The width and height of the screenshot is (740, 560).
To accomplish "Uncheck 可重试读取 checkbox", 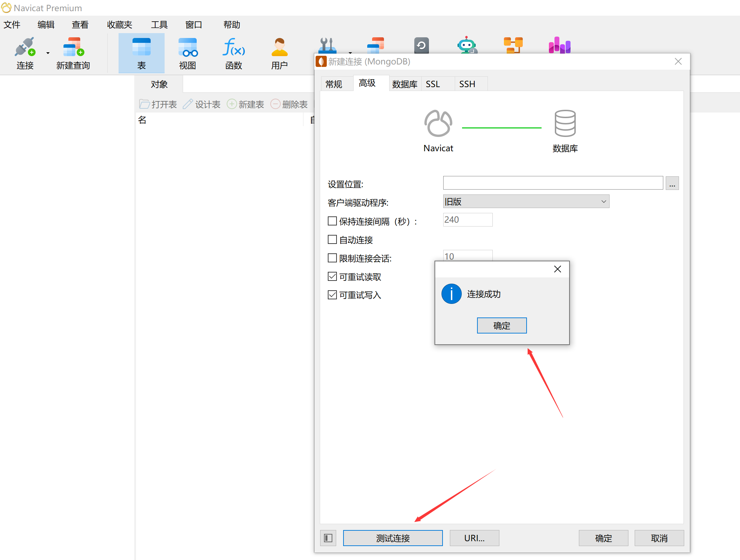I will pos(332,276).
